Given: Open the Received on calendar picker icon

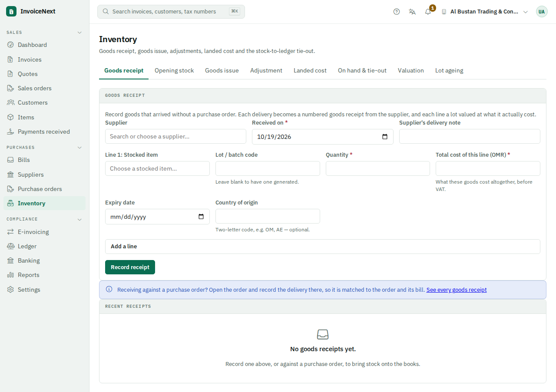Looking at the screenshot, I should (x=385, y=137).
